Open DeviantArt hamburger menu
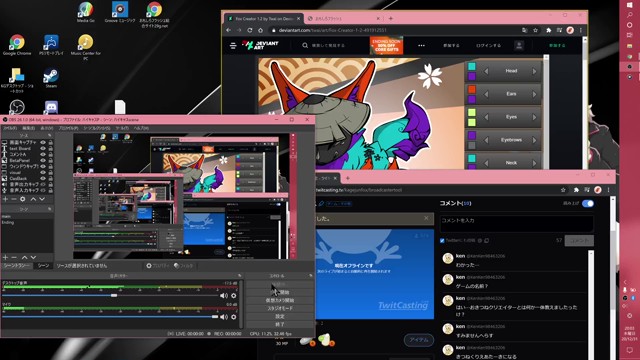This screenshot has height=360, width=640. (233, 46)
